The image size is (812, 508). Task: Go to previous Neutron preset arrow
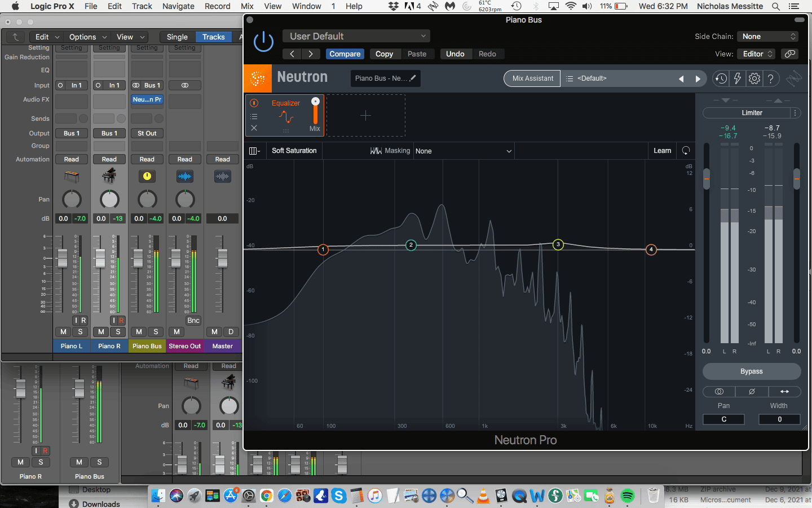click(681, 79)
